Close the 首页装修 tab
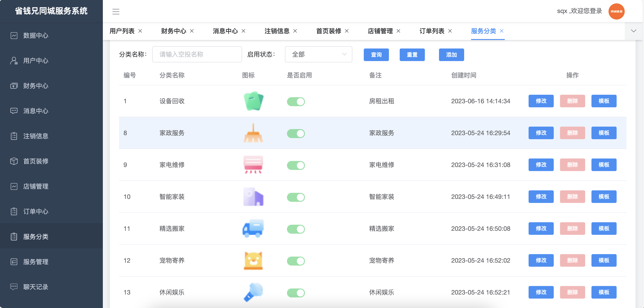The image size is (644, 308). point(347,31)
